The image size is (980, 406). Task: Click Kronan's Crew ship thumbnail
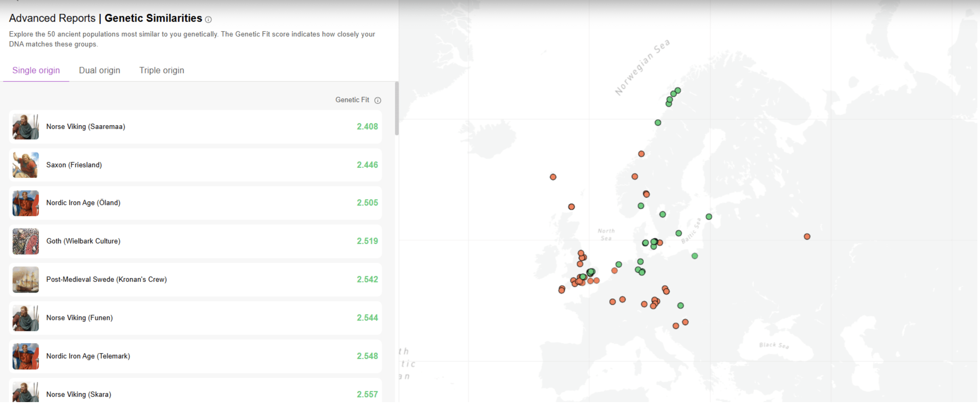coord(25,280)
